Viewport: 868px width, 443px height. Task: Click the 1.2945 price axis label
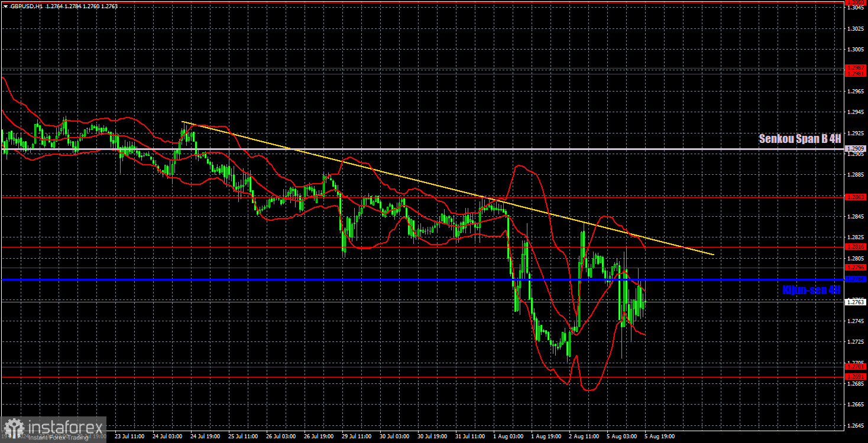coord(856,112)
